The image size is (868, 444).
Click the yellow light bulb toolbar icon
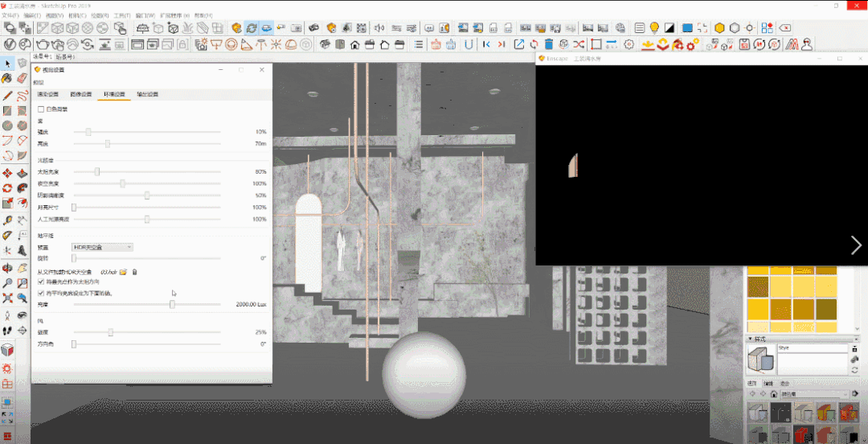(654, 27)
